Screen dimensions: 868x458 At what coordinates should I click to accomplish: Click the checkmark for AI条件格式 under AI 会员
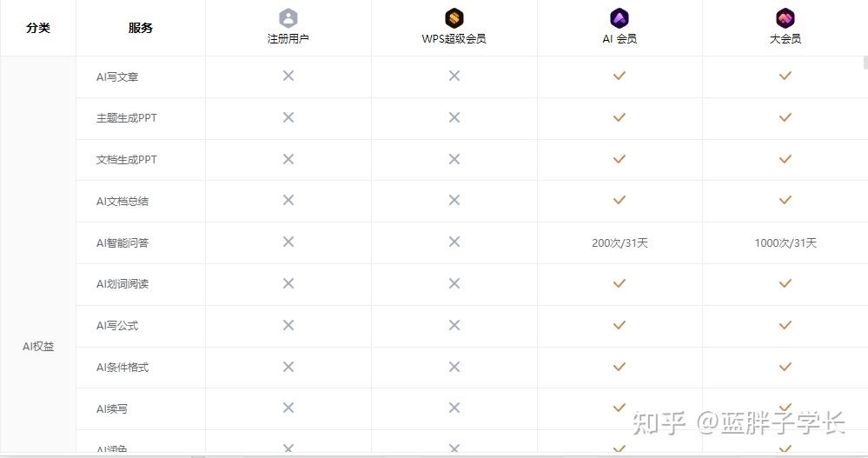click(x=620, y=367)
